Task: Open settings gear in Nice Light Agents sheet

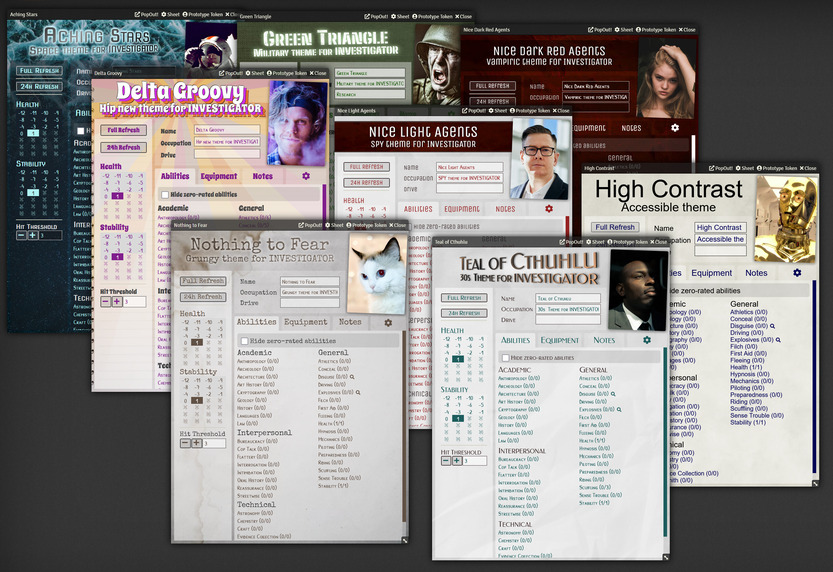Action: pyautogui.click(x=549, y=209)
